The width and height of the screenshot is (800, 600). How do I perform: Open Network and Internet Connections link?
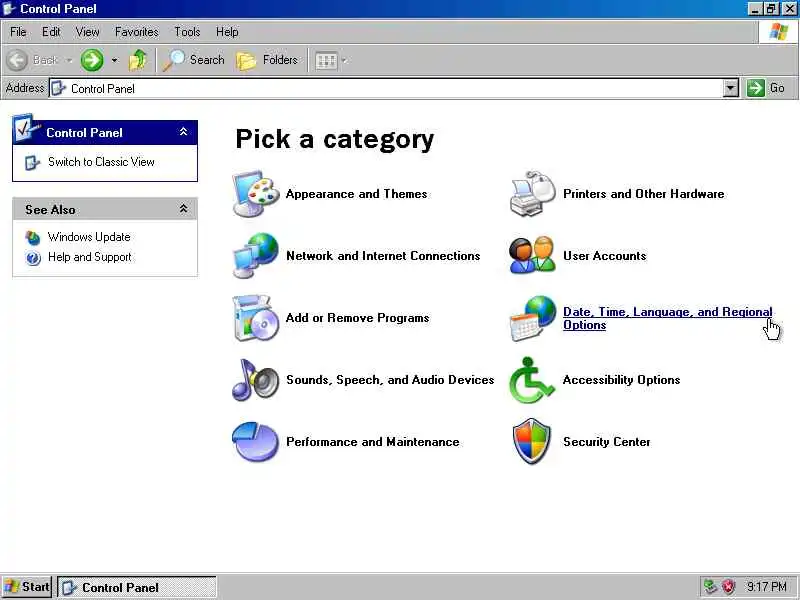383,256
